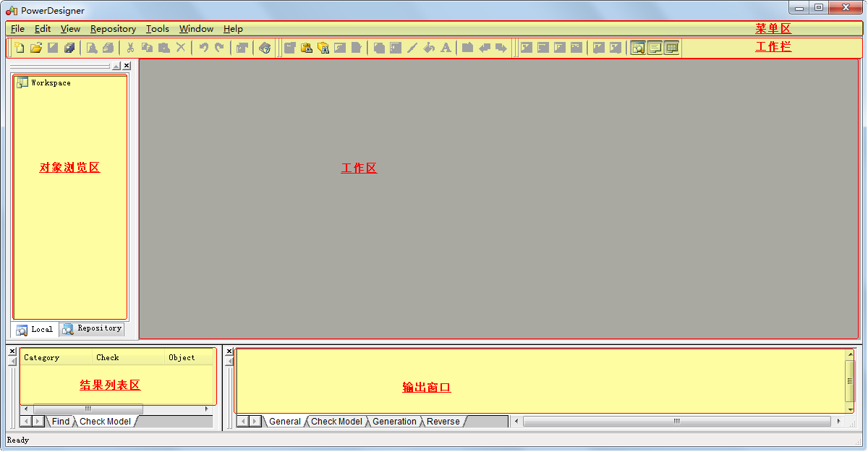The image size is (868, 452).
Task: Create a new model with the New icon
Action: click(x=19, y=48)
